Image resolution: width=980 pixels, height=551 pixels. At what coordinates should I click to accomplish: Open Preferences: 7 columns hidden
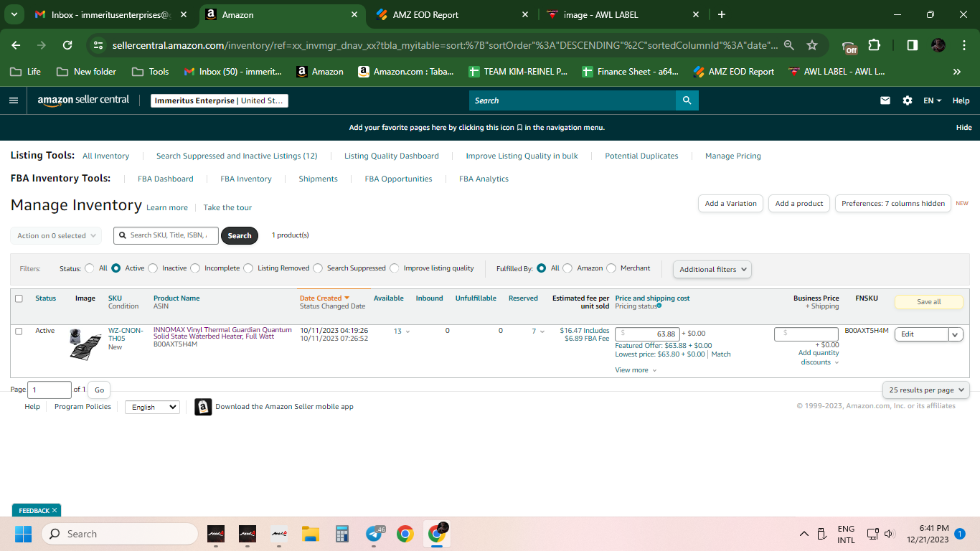click(x=893, y=204)
